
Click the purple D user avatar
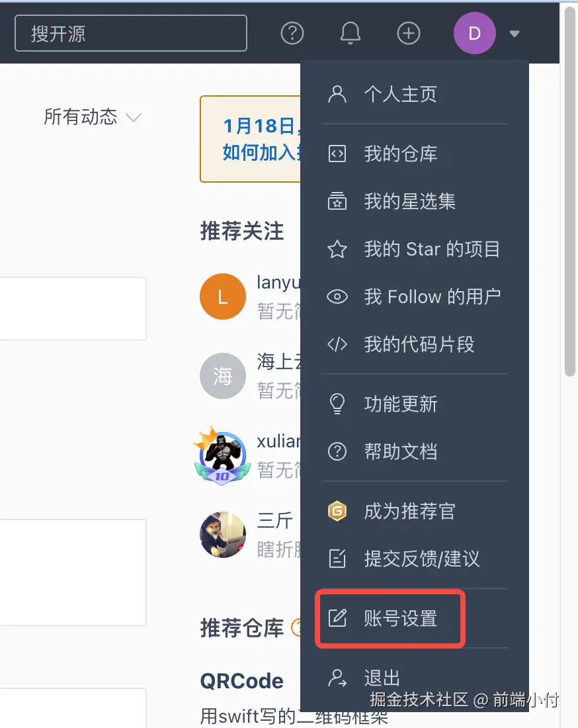click(x=475, y=34)
